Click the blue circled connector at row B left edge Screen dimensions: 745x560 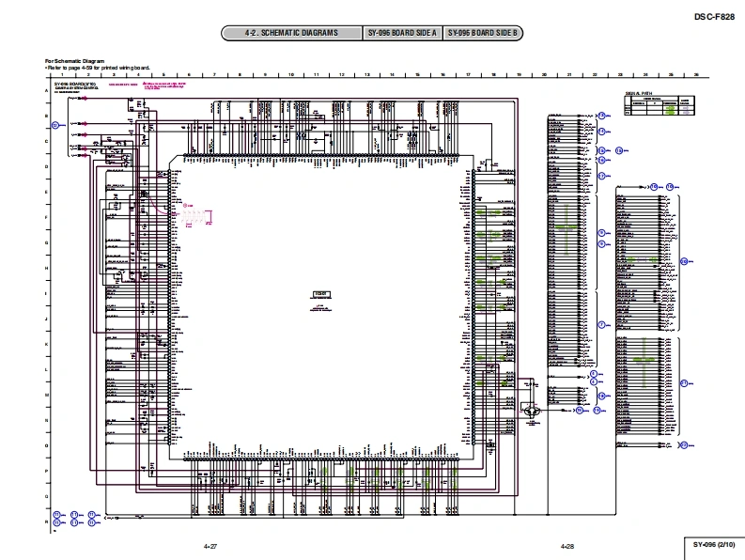[55, 124]
